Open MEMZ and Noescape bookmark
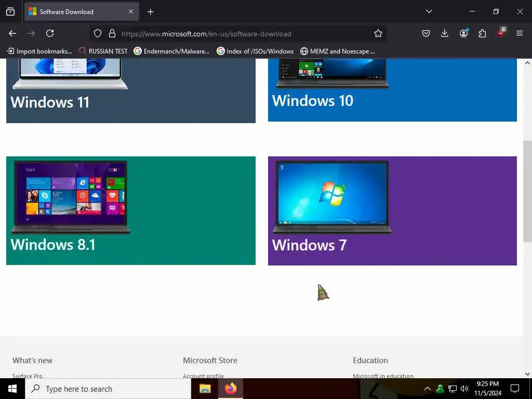This screenshot has width=532, height=399. (x=338, y=51)
